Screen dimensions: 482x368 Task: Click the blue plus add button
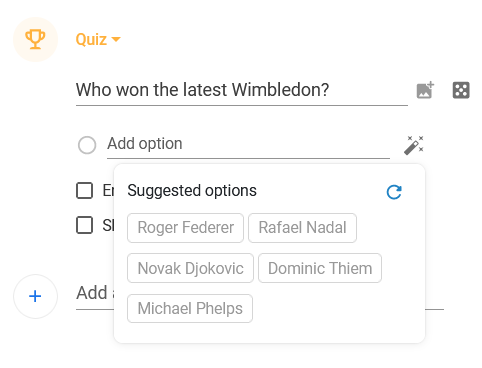coord(35,296)
